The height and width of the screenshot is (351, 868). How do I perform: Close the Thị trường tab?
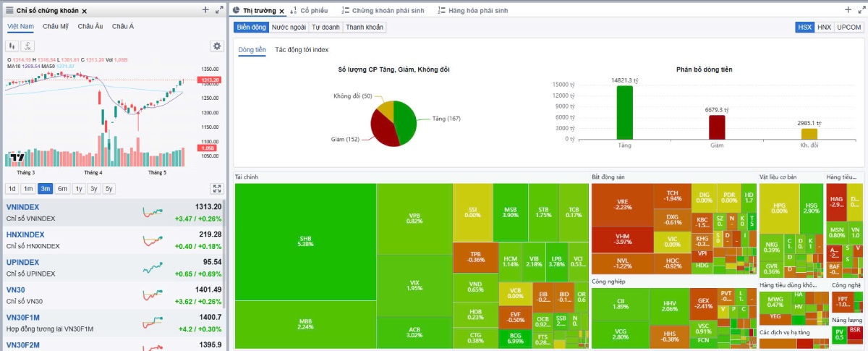(x=282, y=11)
